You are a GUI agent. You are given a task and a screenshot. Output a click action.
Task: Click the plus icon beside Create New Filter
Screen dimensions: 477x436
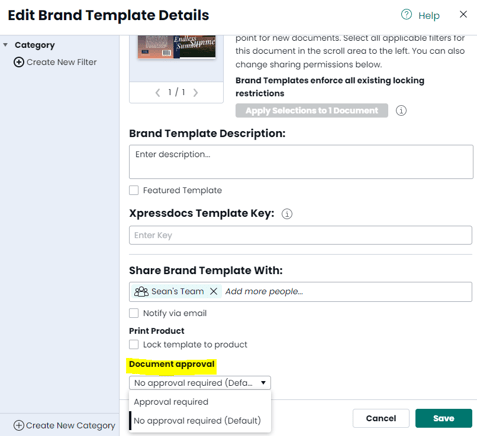tap(19, 62)
